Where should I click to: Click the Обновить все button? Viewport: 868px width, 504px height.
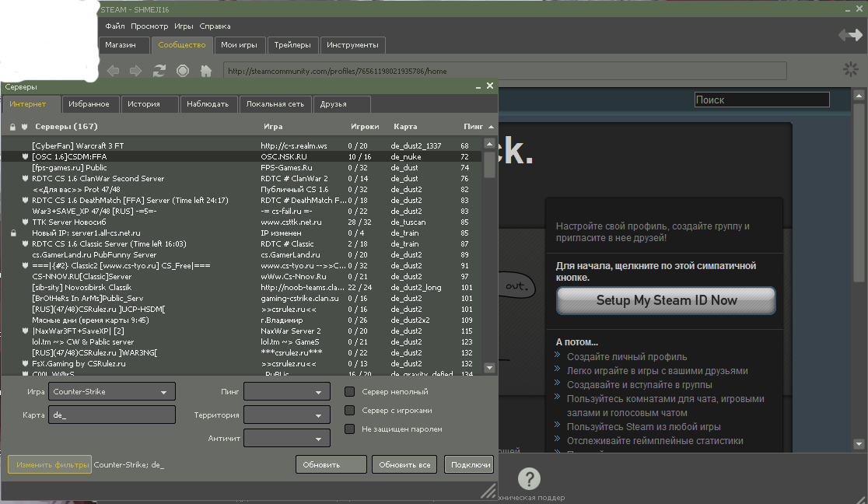[x=404, y=464]
